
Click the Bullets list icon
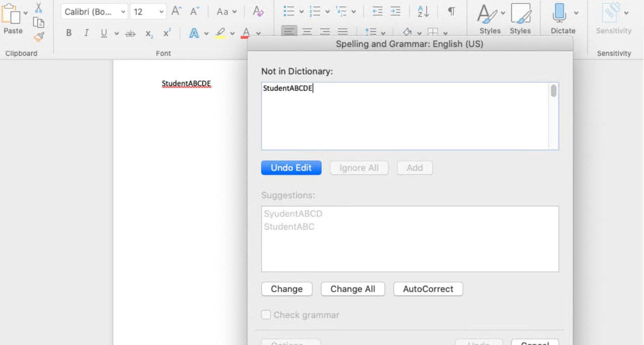coord(289,11)
